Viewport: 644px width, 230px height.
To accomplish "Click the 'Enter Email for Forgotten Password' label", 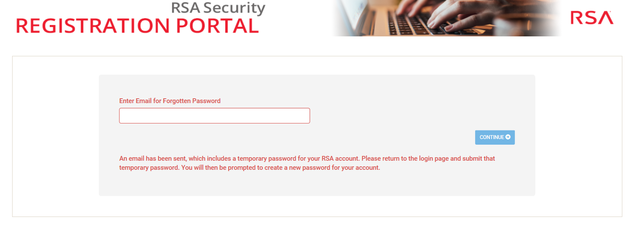I will point(170,101).
